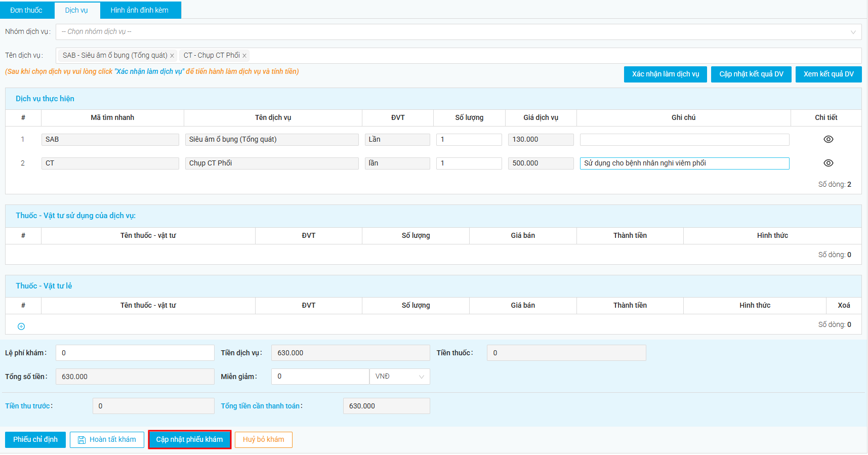Click the CT quick code field
The width and height of the screenshot is (868, 455).
(110, 163)
